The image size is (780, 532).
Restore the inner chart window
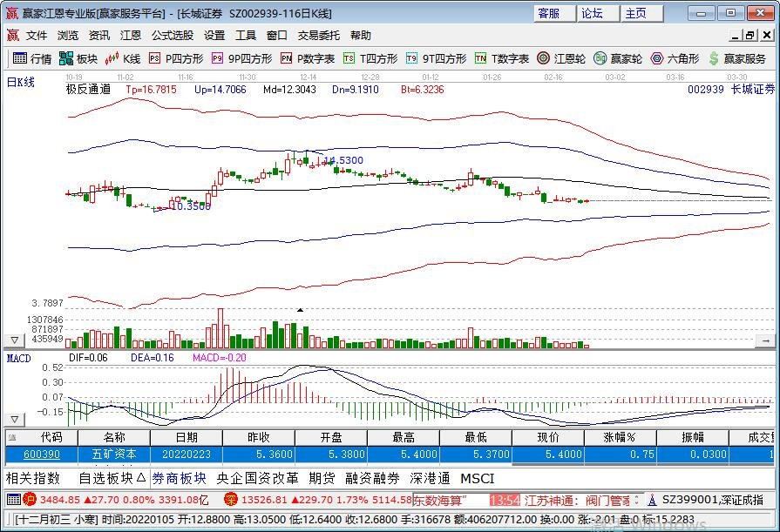[x=750, y=36]
